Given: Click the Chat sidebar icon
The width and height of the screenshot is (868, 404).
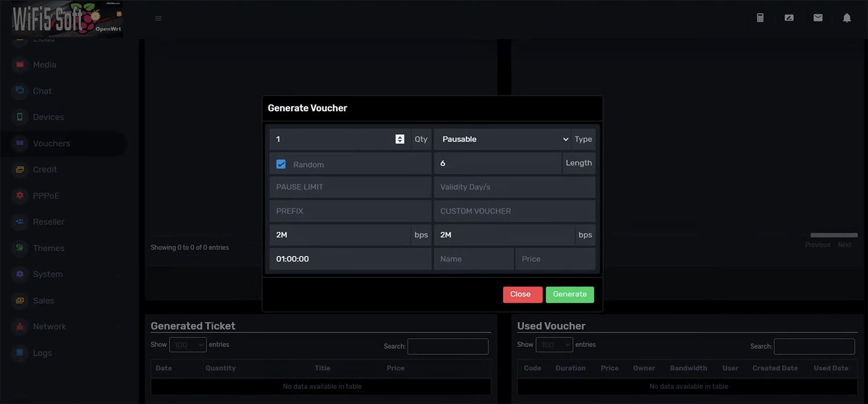Looking at the screenshot, I should (20, 91).
